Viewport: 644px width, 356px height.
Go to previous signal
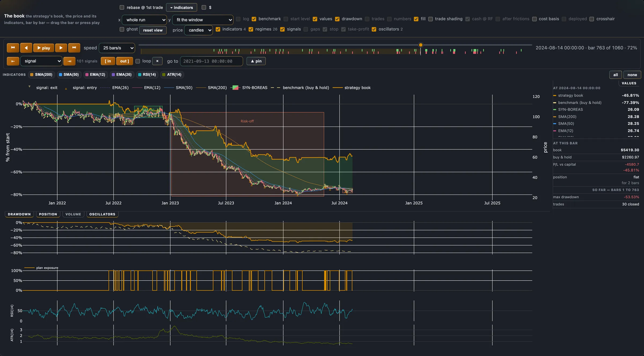tap(13, 61)
